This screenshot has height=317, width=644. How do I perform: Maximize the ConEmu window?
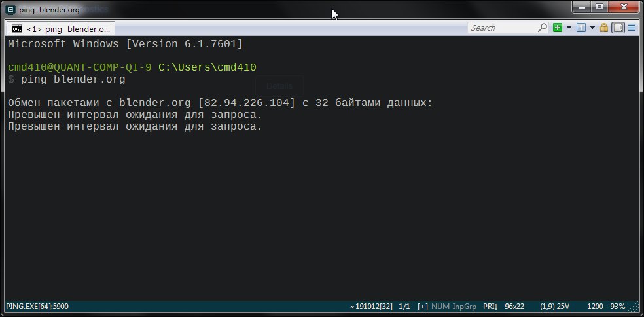click(599, 7)
